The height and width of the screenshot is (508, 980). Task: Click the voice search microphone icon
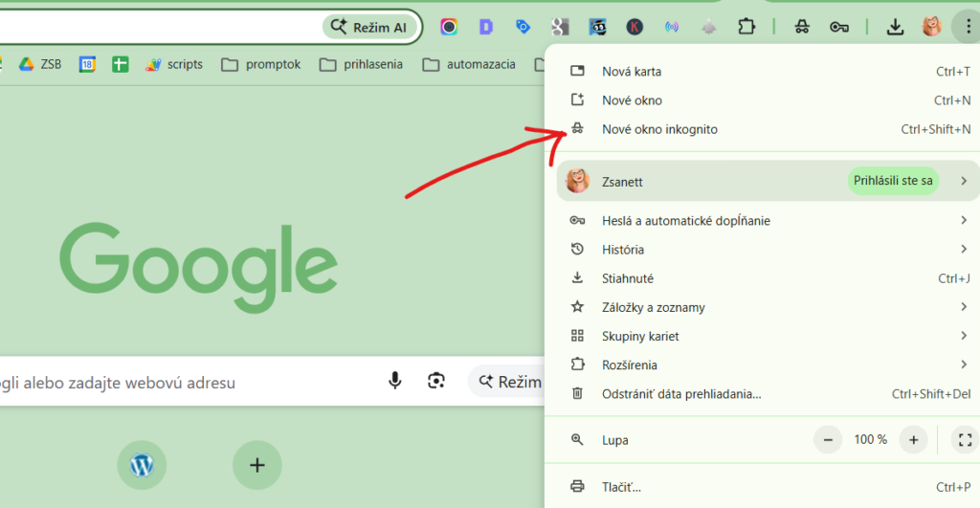pos(394,381)
